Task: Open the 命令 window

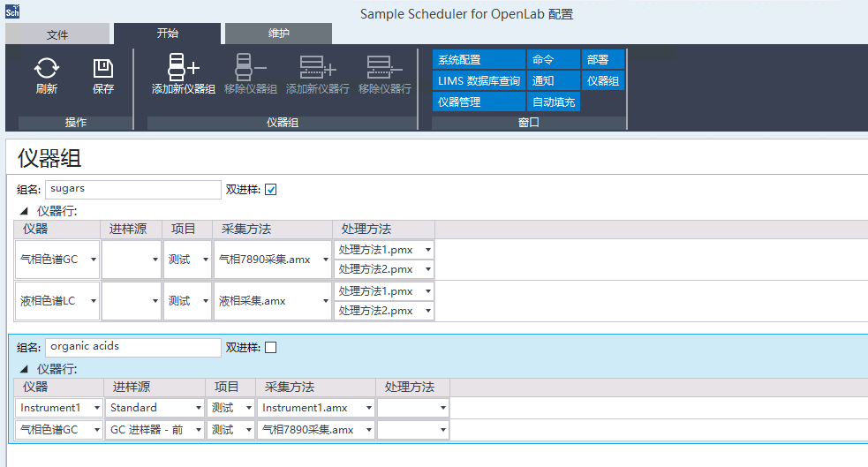Action: pos(554,60)
